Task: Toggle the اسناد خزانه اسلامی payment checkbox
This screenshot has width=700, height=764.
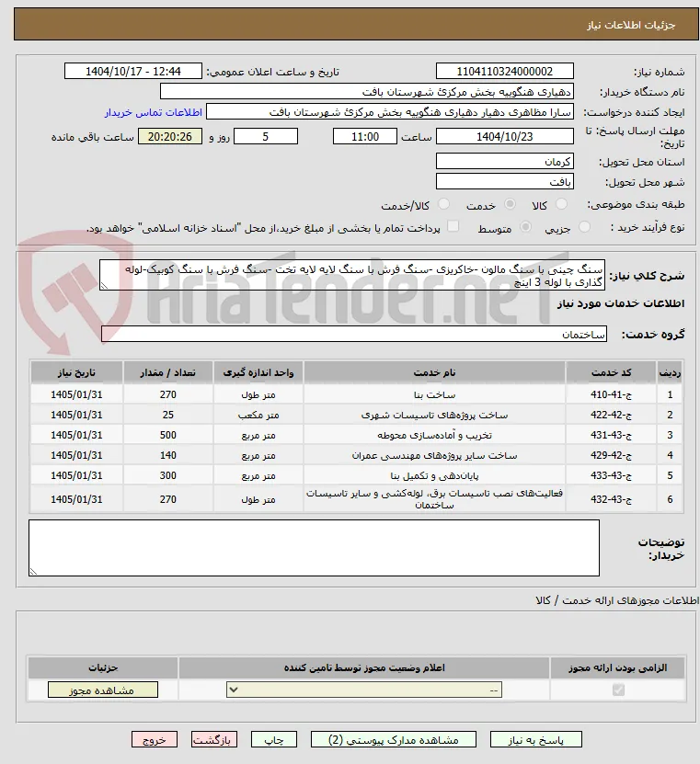Action: click(x=453, y=226)
